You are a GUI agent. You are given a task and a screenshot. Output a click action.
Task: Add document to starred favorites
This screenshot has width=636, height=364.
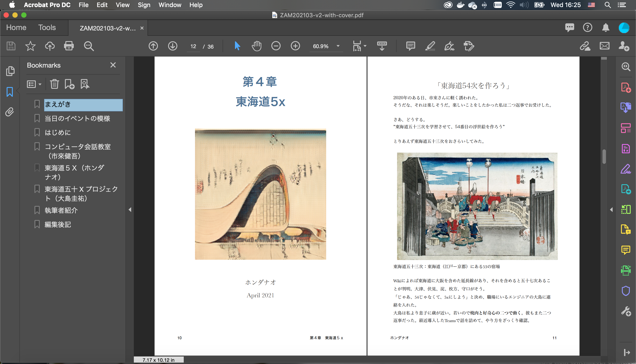tap(30, 46)
